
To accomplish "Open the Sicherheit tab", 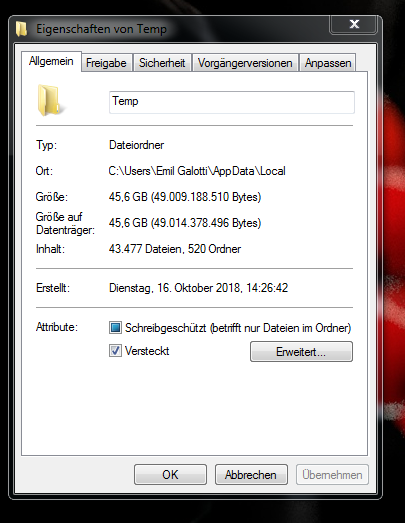I will [x=162, y=63].
